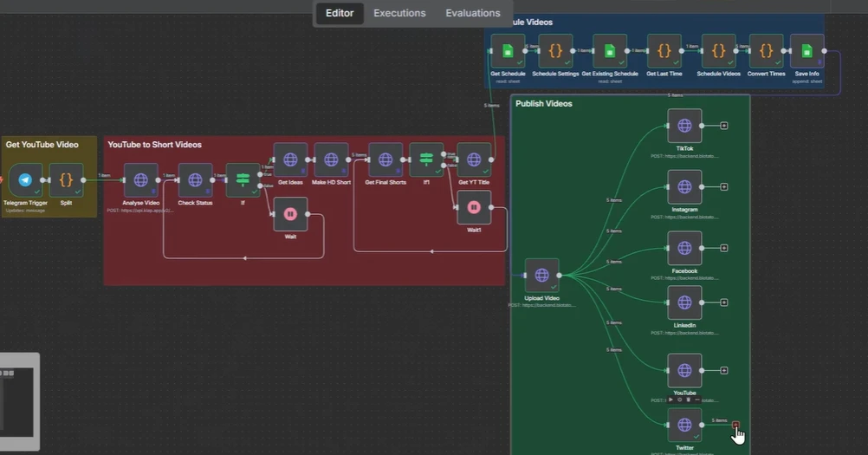The height and width of the screenshot is (455, 868).
Task: Delete node via floating toolbar trash icon
Action: point(688,400)
